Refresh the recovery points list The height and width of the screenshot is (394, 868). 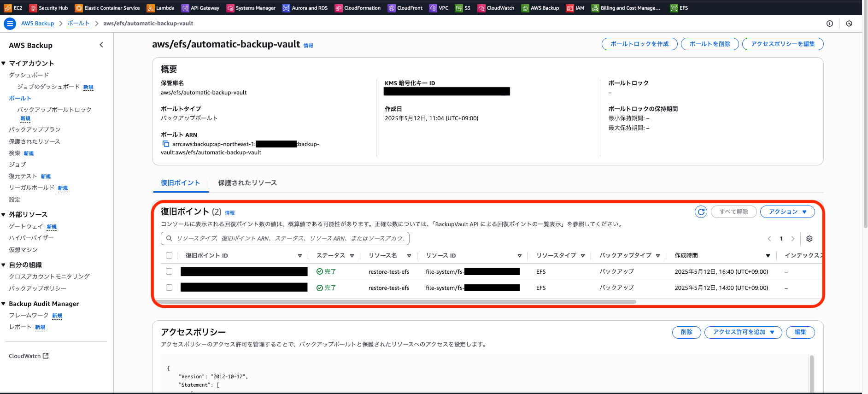click(x=701, y=212)
